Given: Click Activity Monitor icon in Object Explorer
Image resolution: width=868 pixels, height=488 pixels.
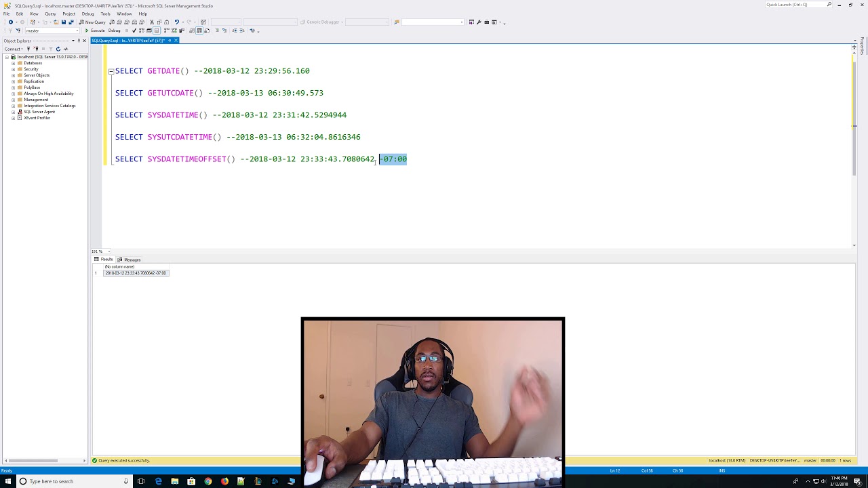Looking at the screenshot, I should 65,49.
